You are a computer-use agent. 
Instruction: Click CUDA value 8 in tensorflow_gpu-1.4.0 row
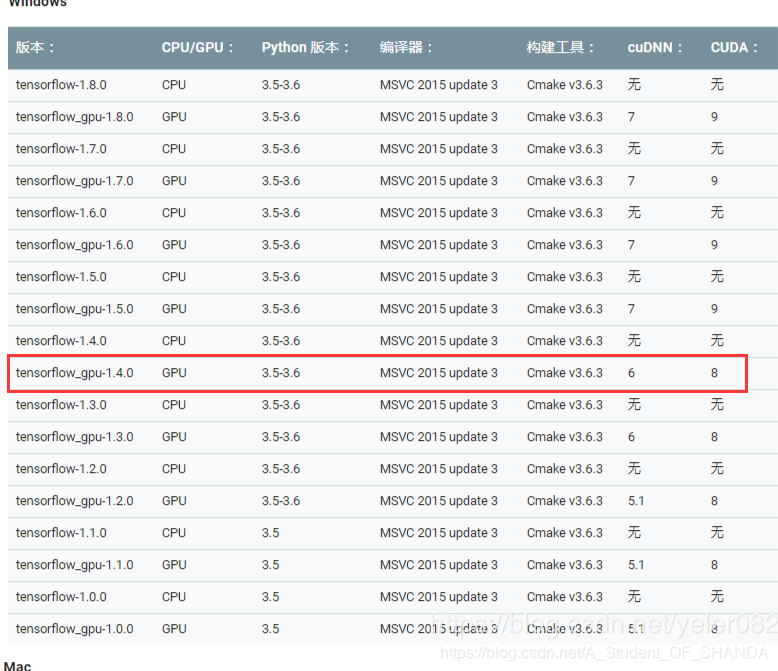(x=714, y=373)
